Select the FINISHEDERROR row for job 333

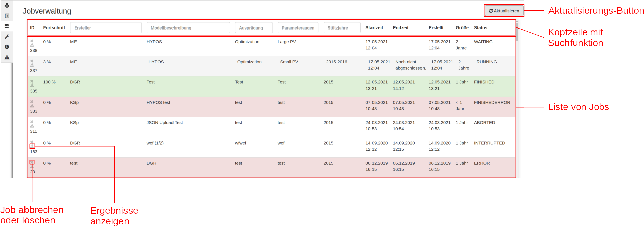coord(271,107)
